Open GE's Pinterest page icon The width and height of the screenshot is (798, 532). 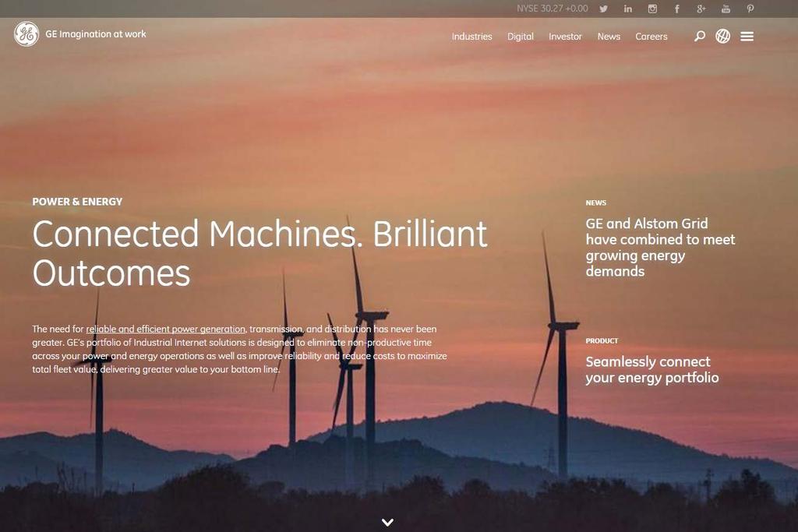tap(750, 9)
